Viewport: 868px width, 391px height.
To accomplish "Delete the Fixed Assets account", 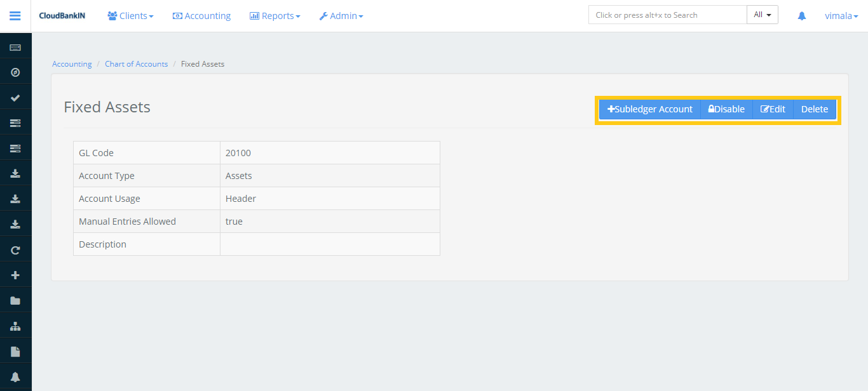I will [x=814, y=109].
